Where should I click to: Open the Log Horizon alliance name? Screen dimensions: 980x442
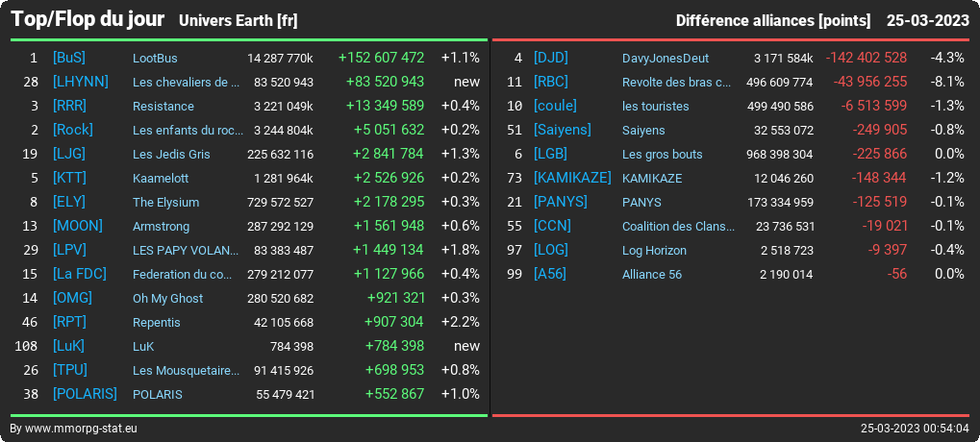click(x=654, y=251)
